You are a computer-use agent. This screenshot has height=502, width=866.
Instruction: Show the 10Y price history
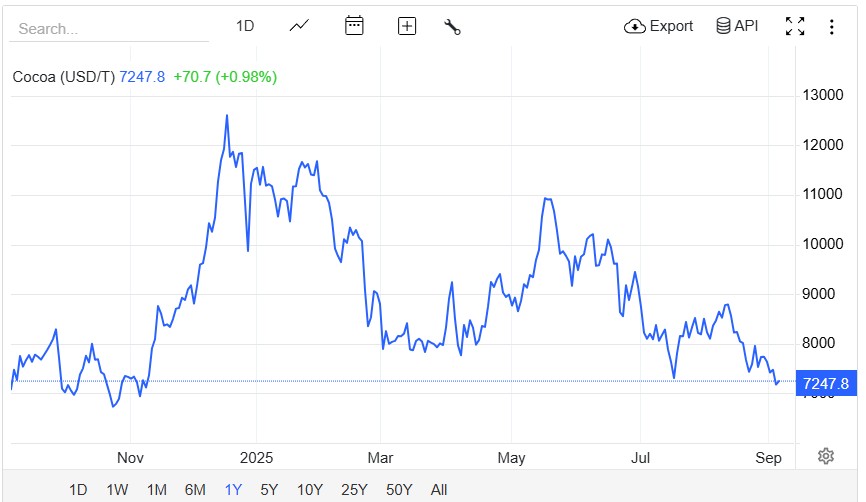coord(310,489)
